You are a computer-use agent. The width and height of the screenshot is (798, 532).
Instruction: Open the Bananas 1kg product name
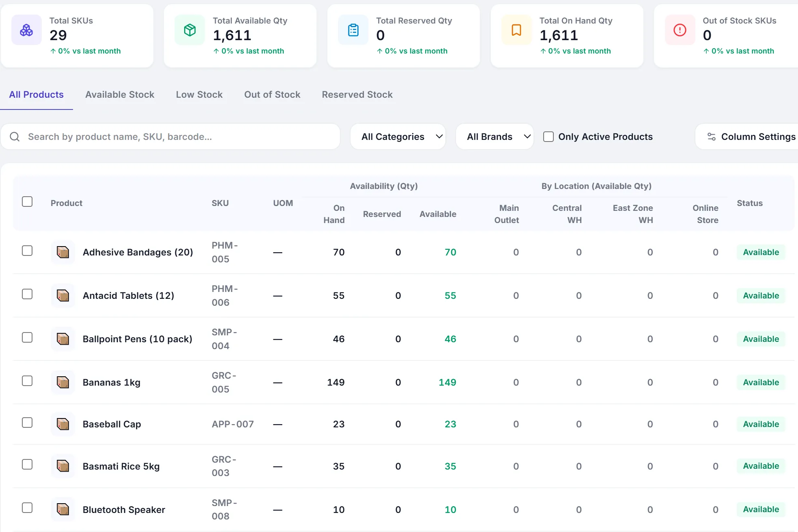pyautogui.click(x=112, y=382)
